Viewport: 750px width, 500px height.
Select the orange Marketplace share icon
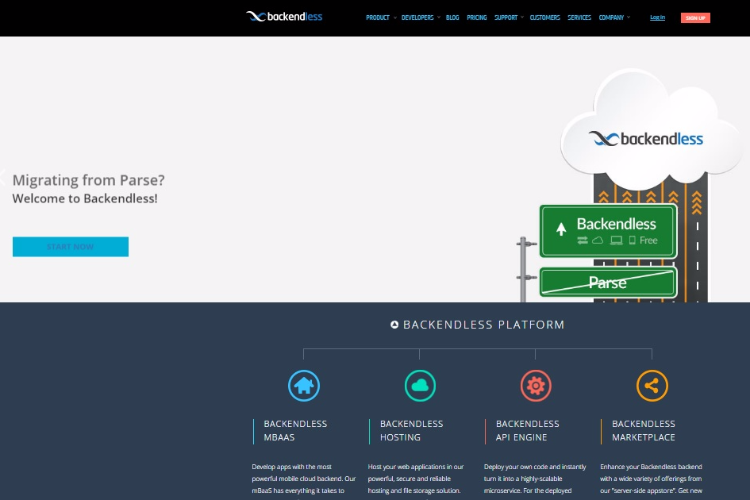[x=652, y=386]
